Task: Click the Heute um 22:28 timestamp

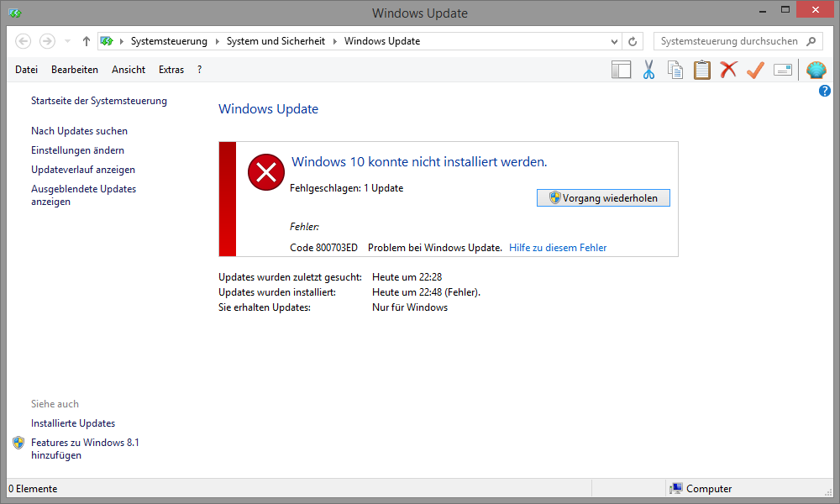Action: [407, 277]
